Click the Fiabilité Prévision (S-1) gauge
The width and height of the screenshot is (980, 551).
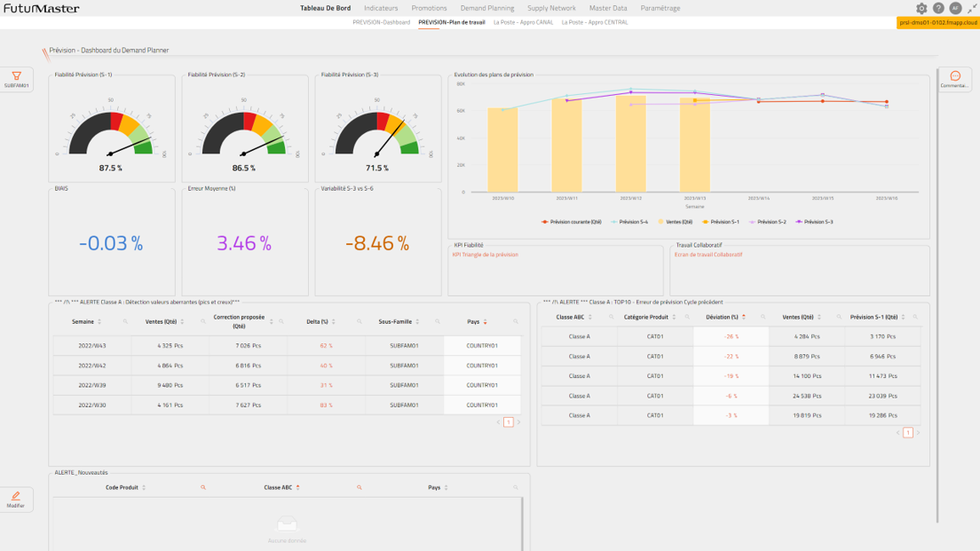click(x=112, y=133)
